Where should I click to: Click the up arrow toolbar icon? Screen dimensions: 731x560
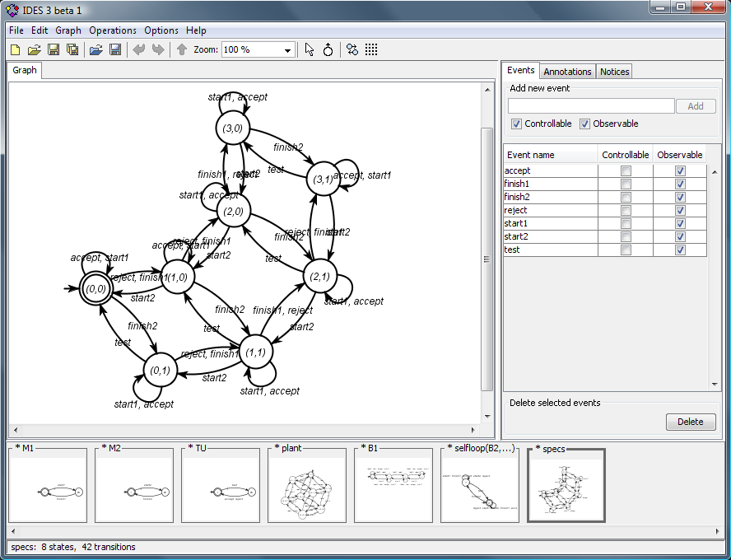tap(182, 49)
